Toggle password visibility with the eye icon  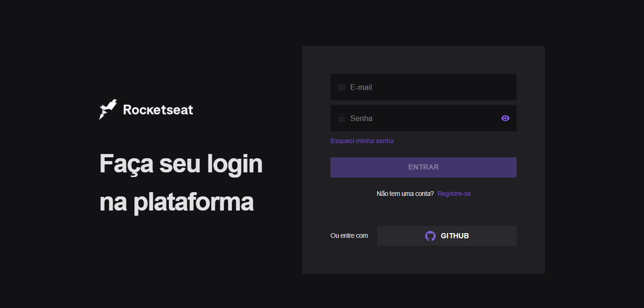pos(505,118)
